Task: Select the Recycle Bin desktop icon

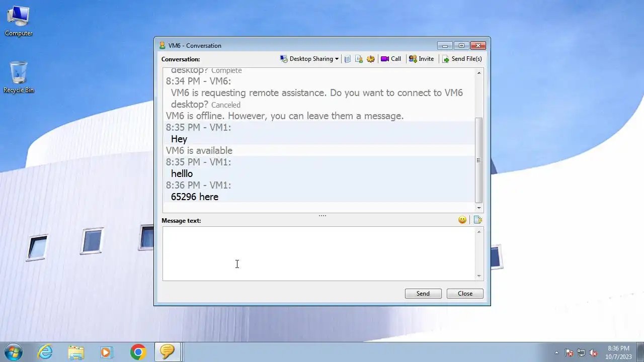Action: 19,77
